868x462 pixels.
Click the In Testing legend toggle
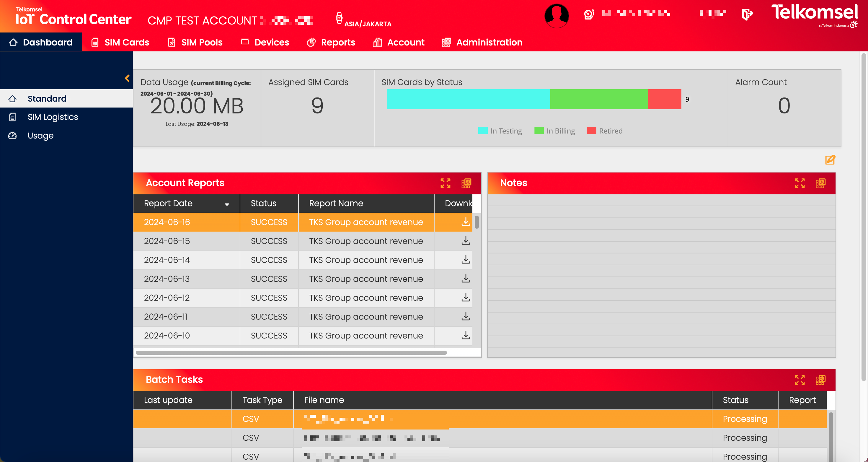pyautogui.click(x=500, y=131)
